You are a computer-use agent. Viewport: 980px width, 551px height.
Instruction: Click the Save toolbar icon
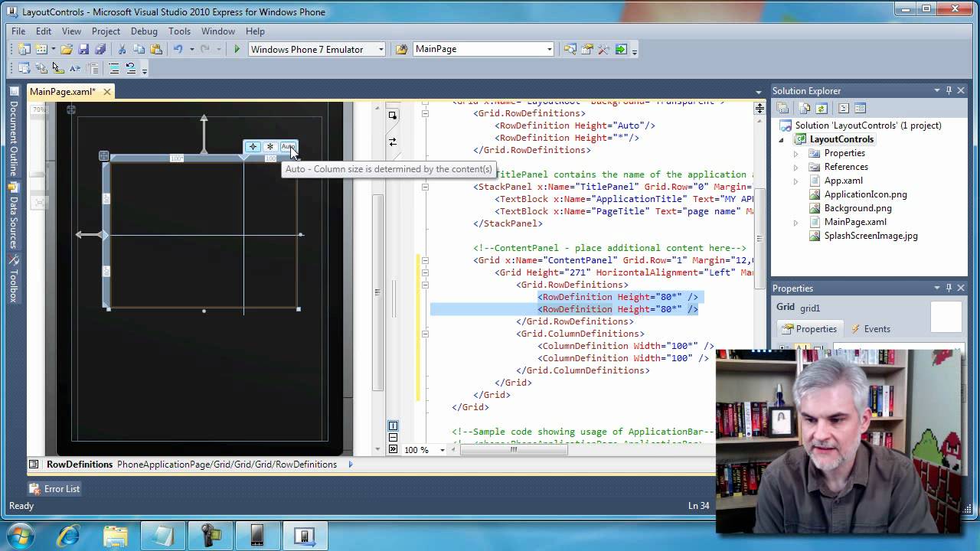(x=83, y=49)
